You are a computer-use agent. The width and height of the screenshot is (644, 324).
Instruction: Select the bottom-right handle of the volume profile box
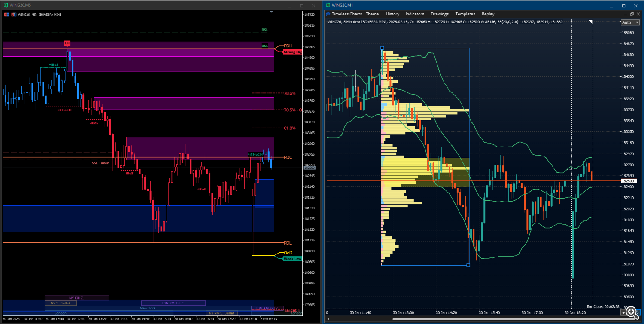468,265
